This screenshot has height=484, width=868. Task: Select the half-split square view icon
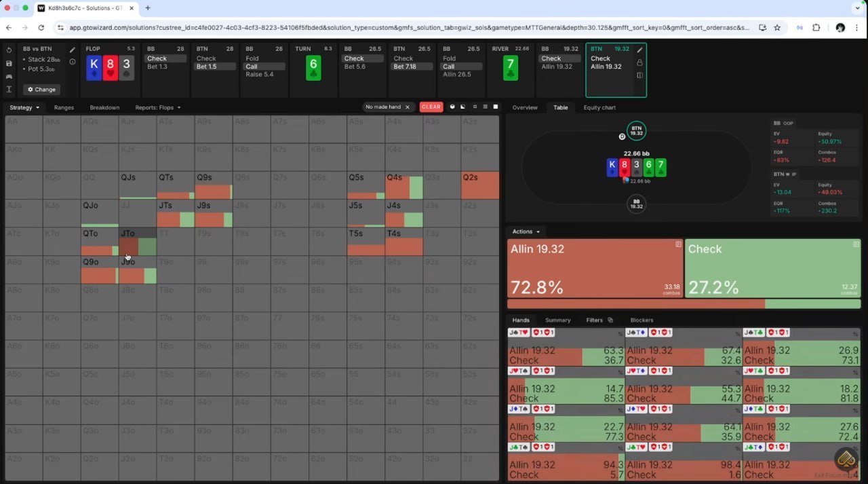click(x=463, y=107)
